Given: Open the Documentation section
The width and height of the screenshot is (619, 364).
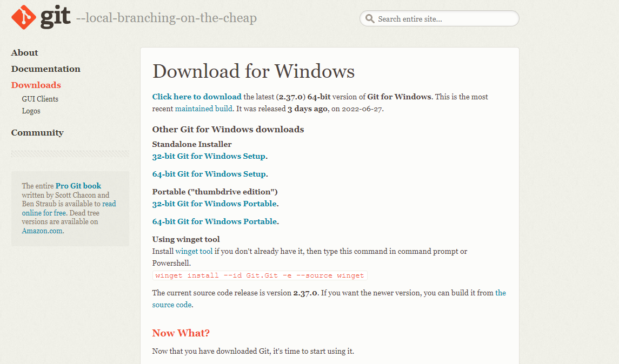Looking at the screenshot, I should pyautogui.click(x=46, y=69).
